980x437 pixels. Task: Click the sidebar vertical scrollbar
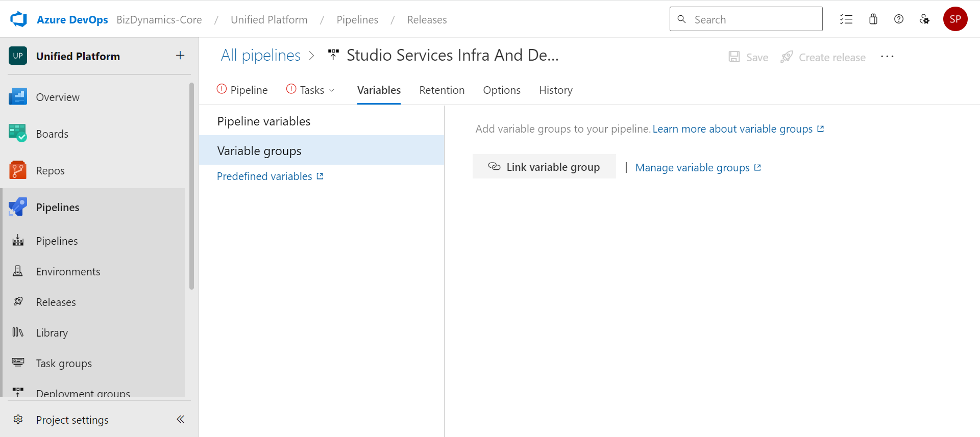[x=191, y=186]
